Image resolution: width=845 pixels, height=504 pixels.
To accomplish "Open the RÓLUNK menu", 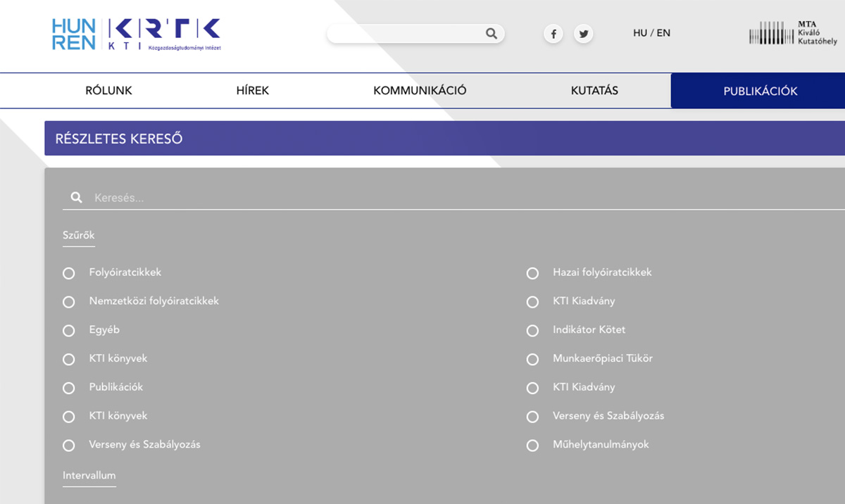I will 108,91.
